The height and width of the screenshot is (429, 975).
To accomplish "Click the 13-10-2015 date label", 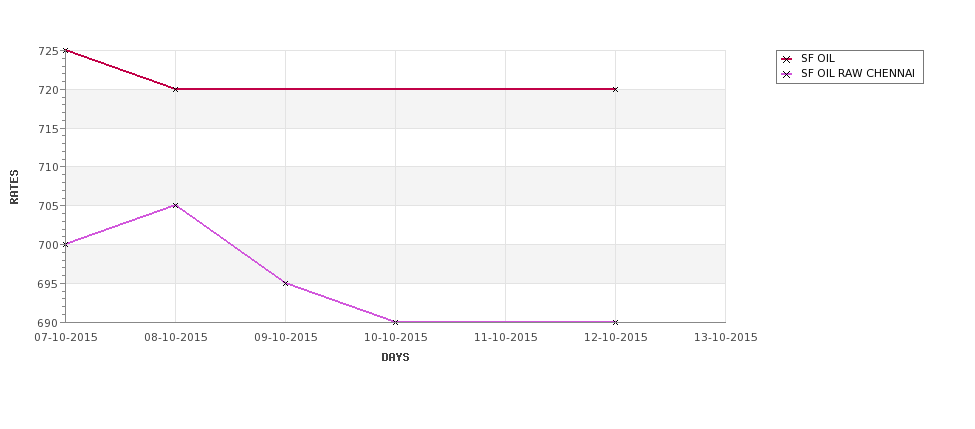I will (x=726, y=338).
